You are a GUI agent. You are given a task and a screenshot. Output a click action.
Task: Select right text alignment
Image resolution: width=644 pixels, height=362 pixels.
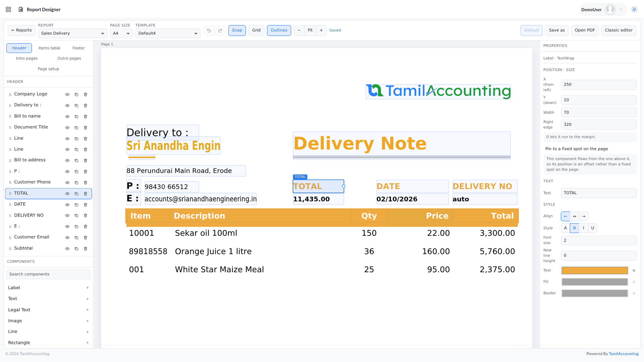coord(584,217)
